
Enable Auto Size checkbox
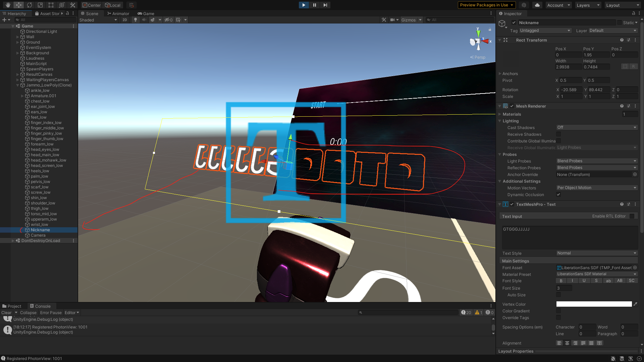558,295
